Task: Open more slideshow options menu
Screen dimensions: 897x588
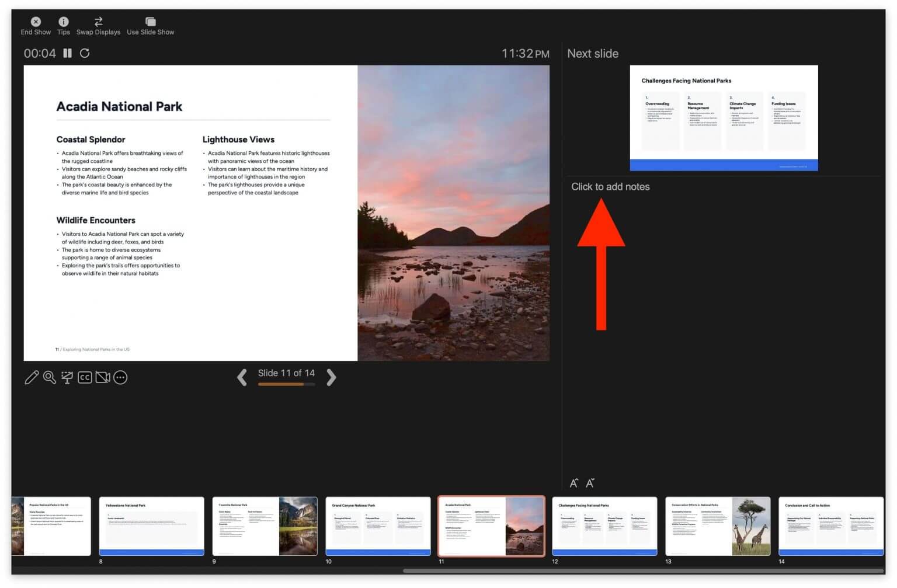Action: [121, 377]
